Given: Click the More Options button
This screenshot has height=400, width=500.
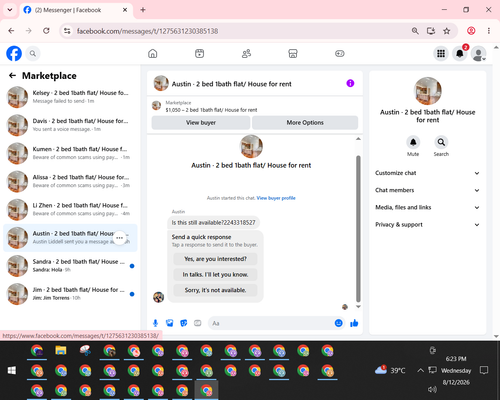Looking at the screenshot, I should coord(305,123).
